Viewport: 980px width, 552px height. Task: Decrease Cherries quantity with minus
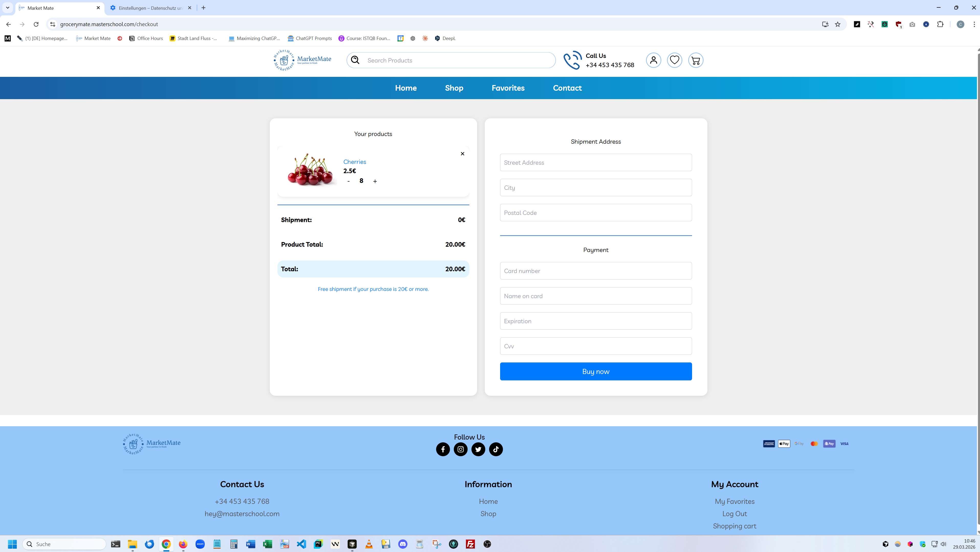pos(348,181)
